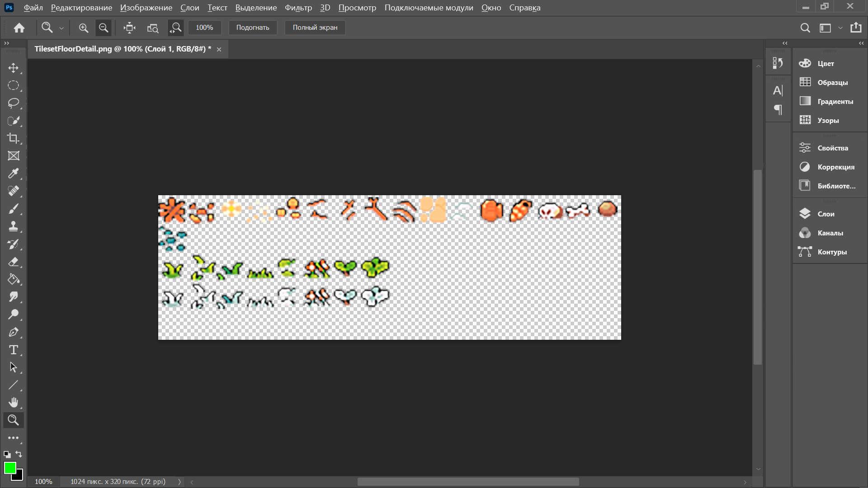Open the Файл menu

(33, 8)
